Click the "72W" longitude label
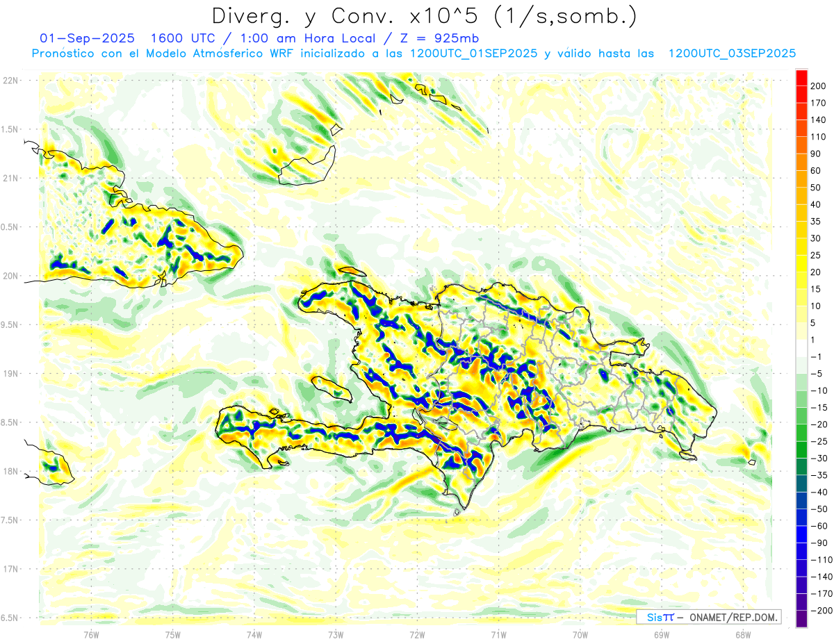The width and height of the screenshot is (834, 644). coord(417,634)
